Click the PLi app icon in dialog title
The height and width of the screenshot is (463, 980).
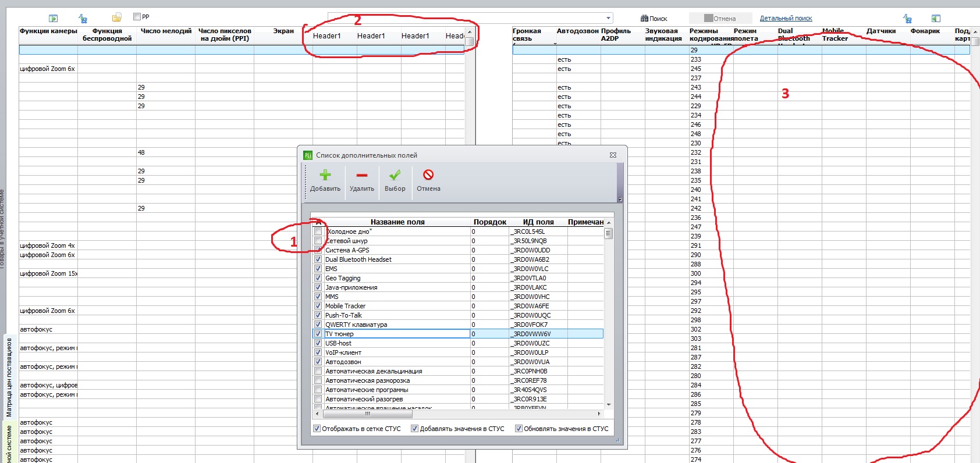[308, 155]
